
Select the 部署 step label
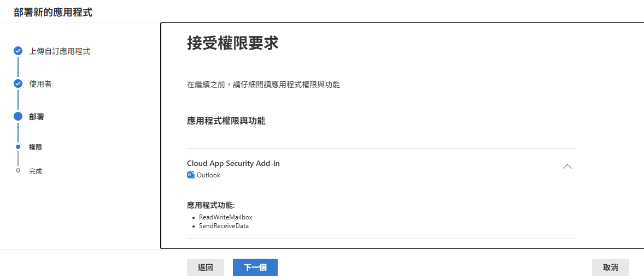[37, 116]
